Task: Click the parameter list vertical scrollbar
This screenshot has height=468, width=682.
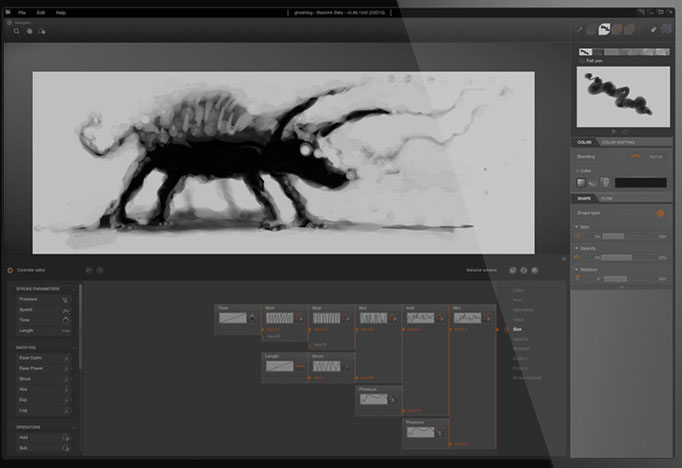Action: click(80, 327)
